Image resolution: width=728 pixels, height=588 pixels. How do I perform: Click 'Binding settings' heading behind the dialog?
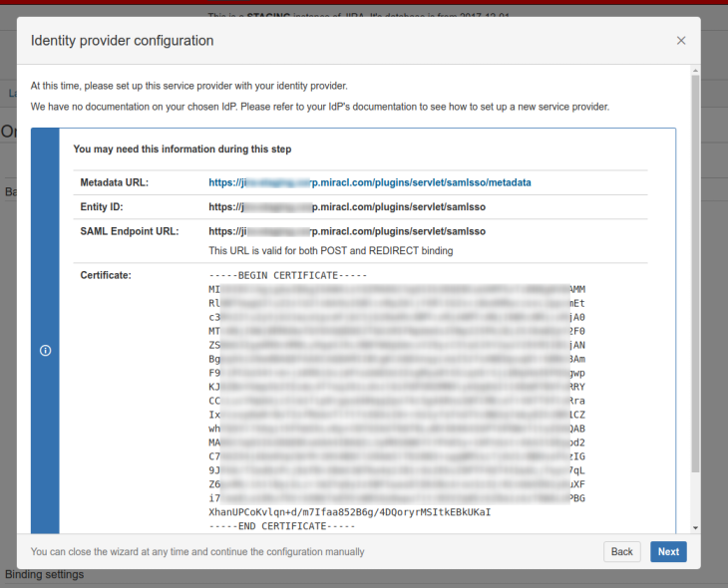[45, 574]
